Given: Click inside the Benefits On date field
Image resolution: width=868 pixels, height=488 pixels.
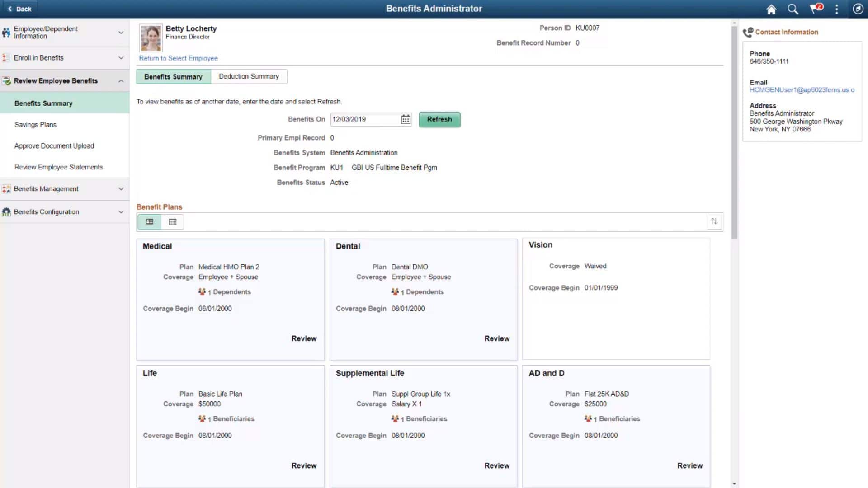Looking at the screenshot, I should pyautogui.click(x=364, y=119).
